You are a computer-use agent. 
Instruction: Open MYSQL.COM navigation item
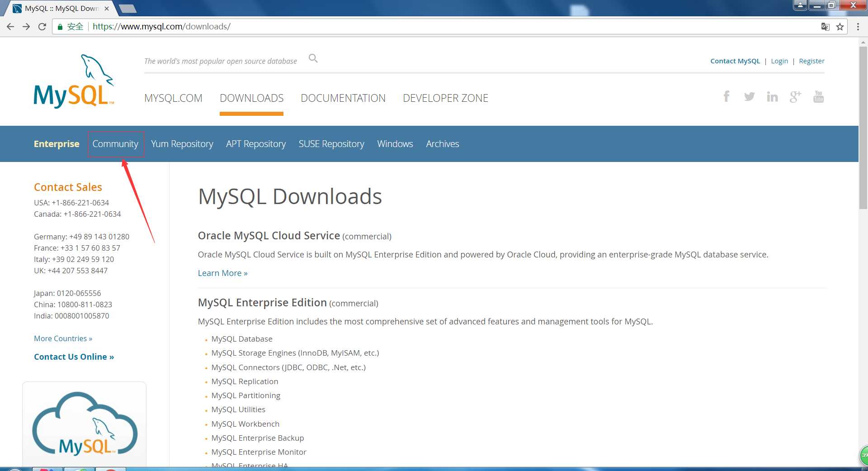tap(173, 98)
